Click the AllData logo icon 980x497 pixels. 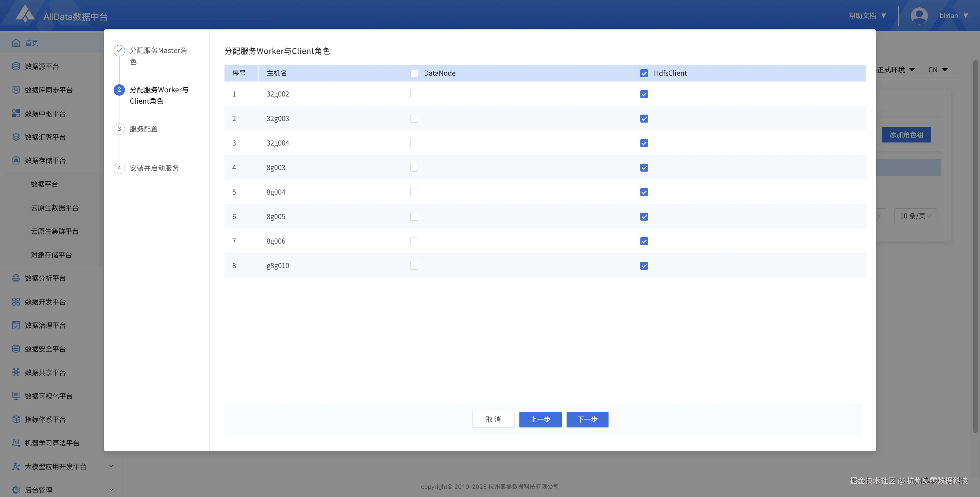(25, 14)
